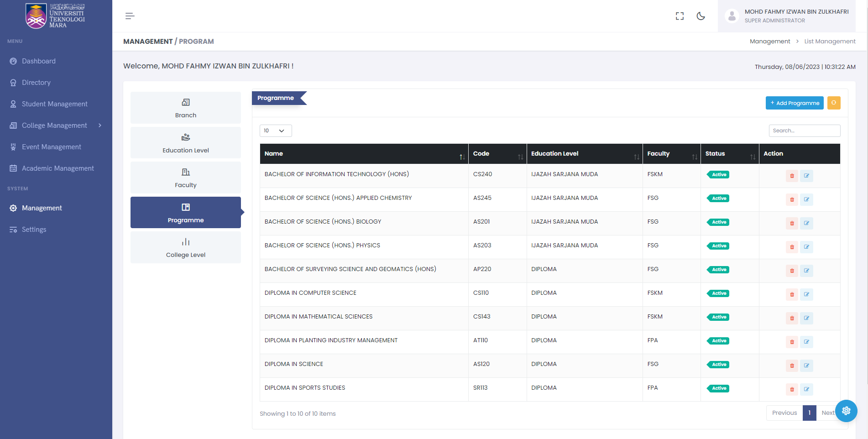Sort the table by Status column

pyautogui.click(x=752, y=157)
